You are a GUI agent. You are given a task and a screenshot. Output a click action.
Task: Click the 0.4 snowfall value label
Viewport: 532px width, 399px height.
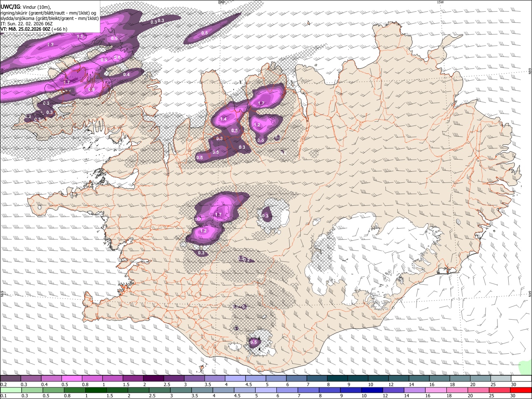coord(126,74)
